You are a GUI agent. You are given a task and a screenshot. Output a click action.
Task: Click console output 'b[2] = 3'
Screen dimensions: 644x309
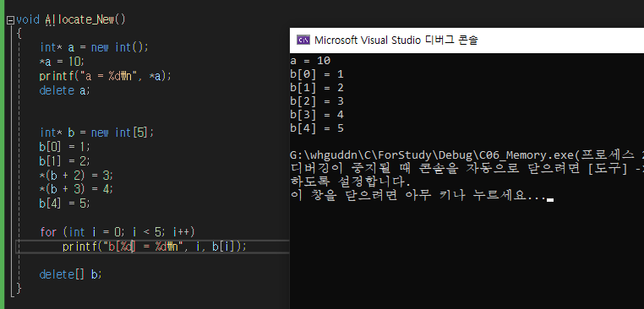click(317, 101)
